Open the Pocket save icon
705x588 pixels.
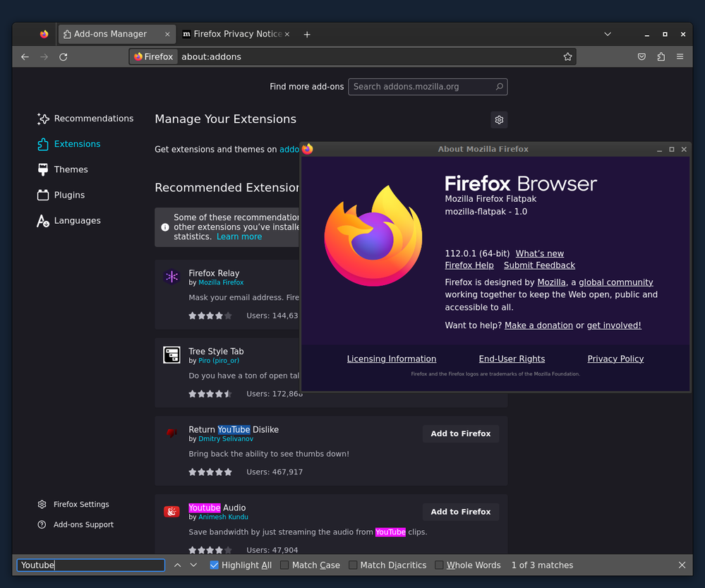pos(641,56)
